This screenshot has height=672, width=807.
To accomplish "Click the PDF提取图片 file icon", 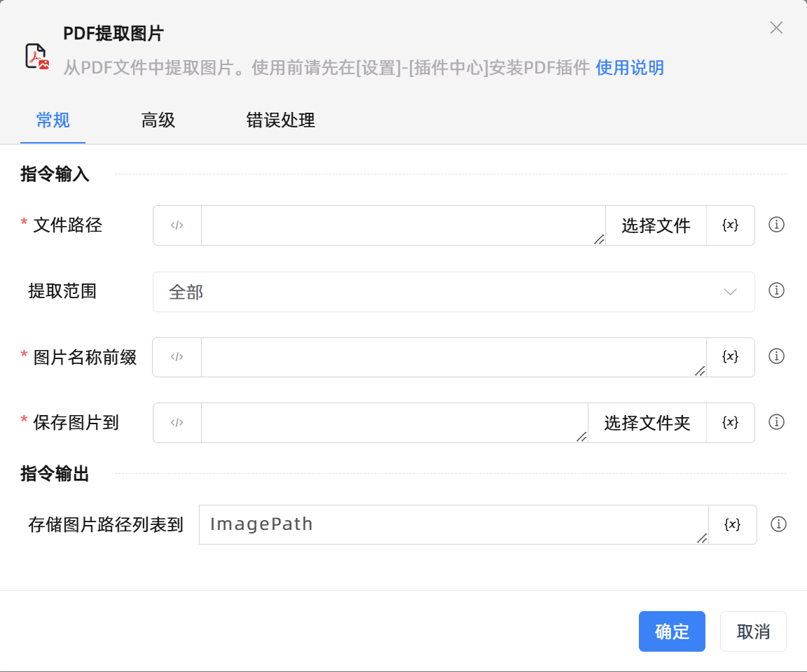I will pos(37,57).
